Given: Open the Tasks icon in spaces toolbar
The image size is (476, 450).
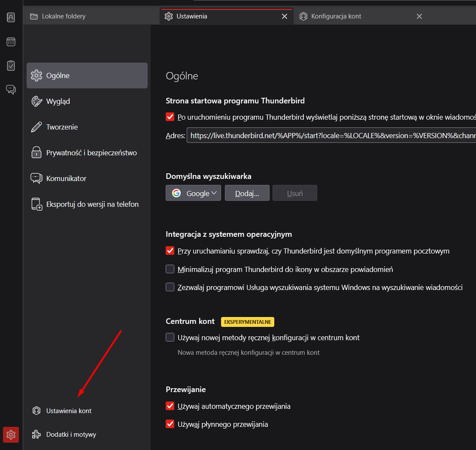Looking at the screenshot, I should [x=11, y=66].
